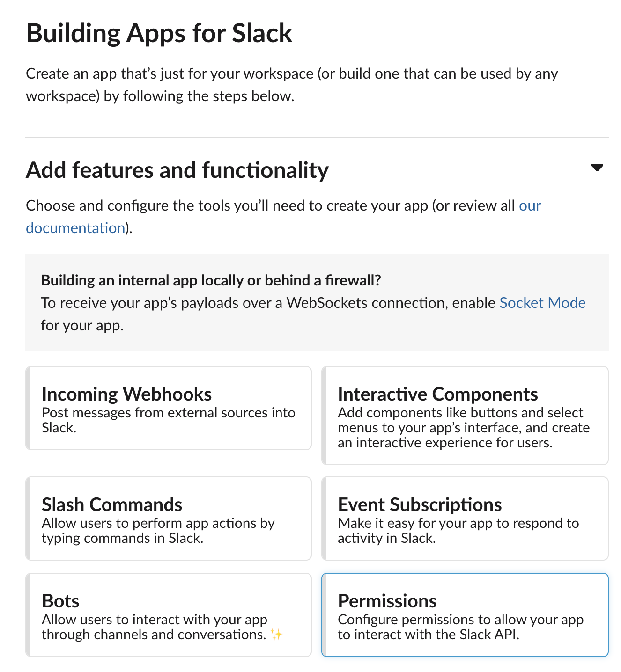Viewport: 621px width, 672px height.
Task: Click the sparkle icon in Bots card
Action: [277, 635]
